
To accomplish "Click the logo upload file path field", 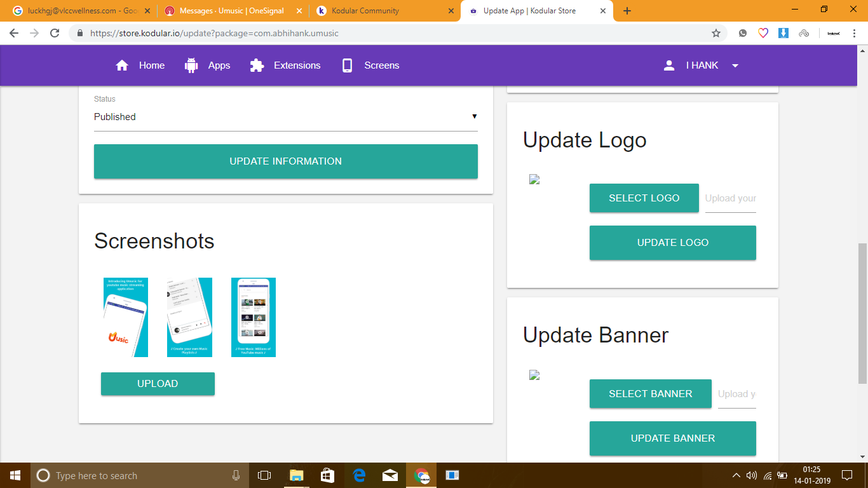I will coord(730,198).
